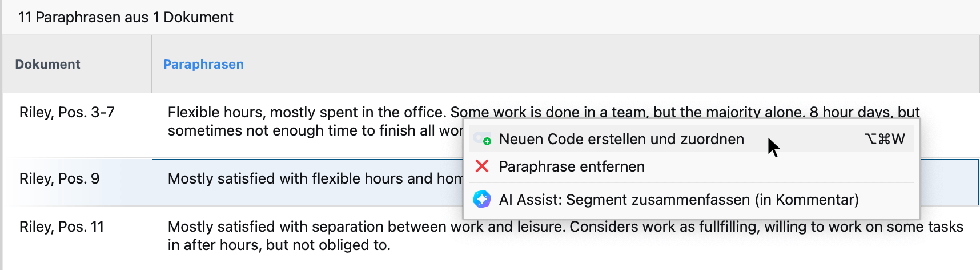Screen dimensions: 980x270
Task: Sort by the Paraphrasen column header
Action: click(203, 64)
